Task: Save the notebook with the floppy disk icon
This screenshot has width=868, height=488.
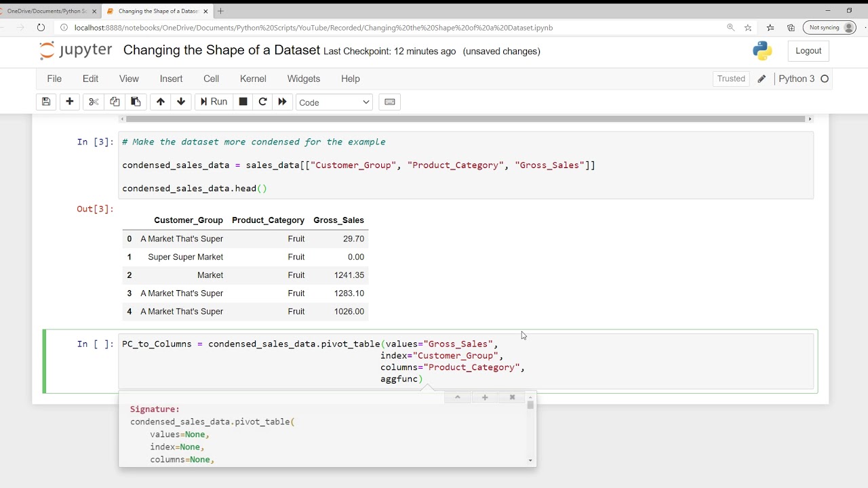Action: 46,102
